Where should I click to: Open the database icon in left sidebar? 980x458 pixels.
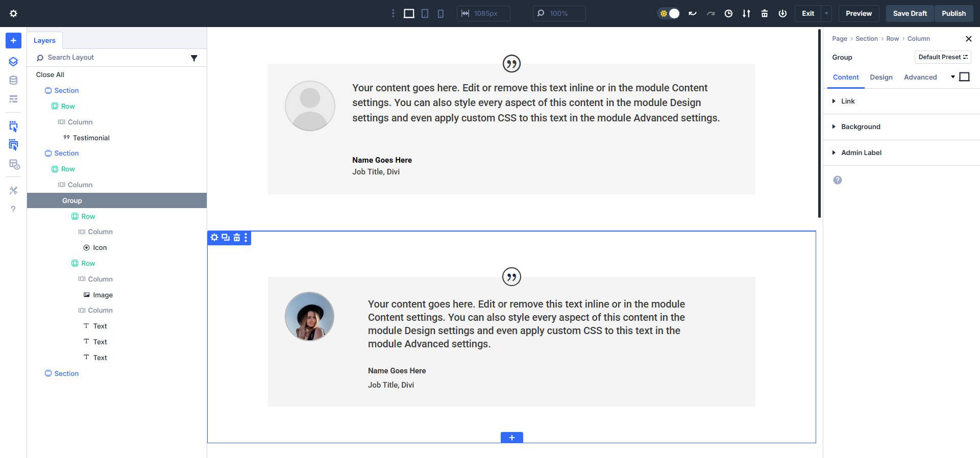pyautogui.click(x=13, y=80)
